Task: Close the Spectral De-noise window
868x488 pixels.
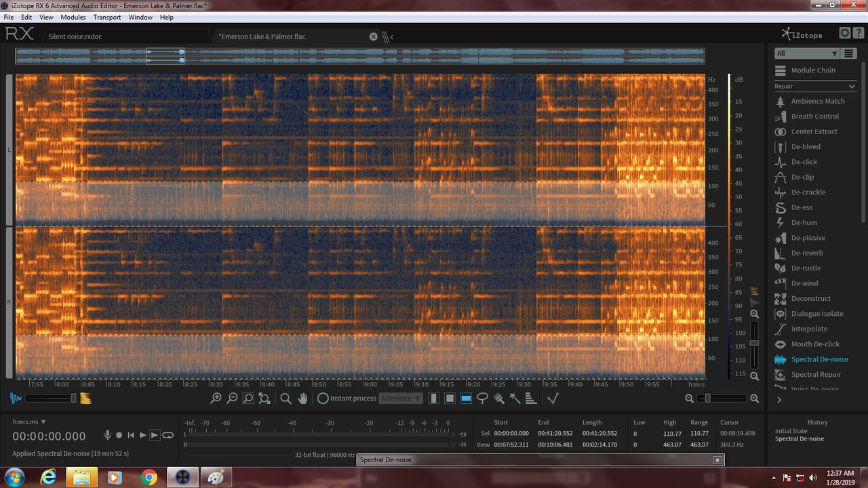Action: 717,460
